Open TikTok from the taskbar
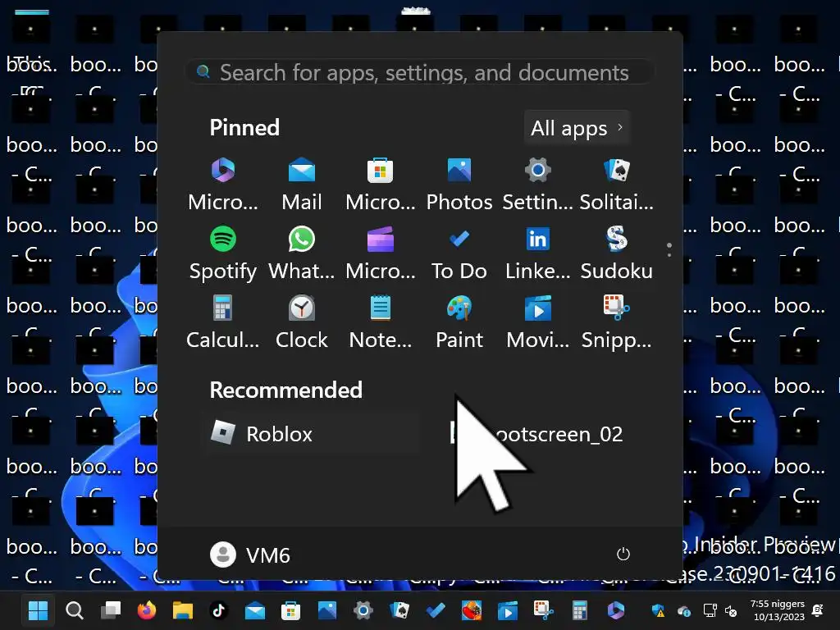 pyautogui.click(x=218, y=610)
